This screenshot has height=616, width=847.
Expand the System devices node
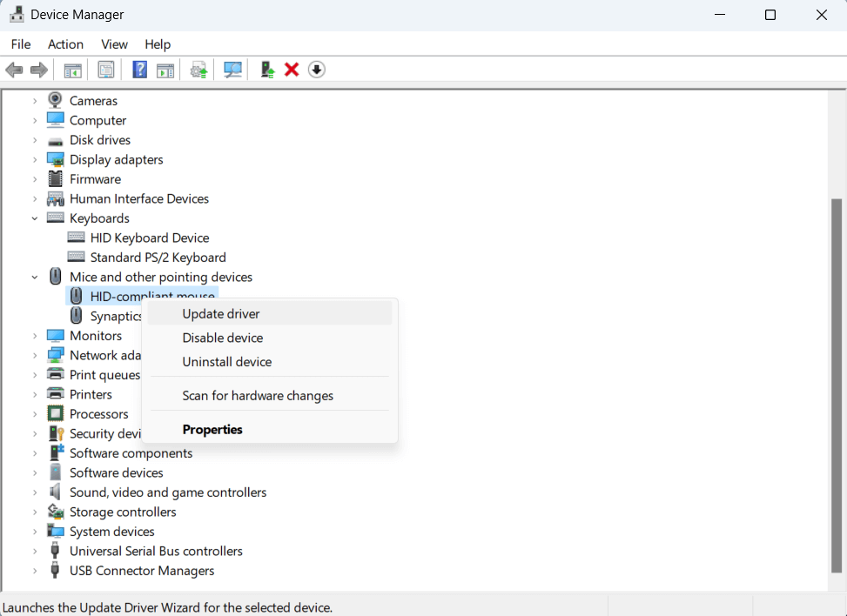click(35, 532)
